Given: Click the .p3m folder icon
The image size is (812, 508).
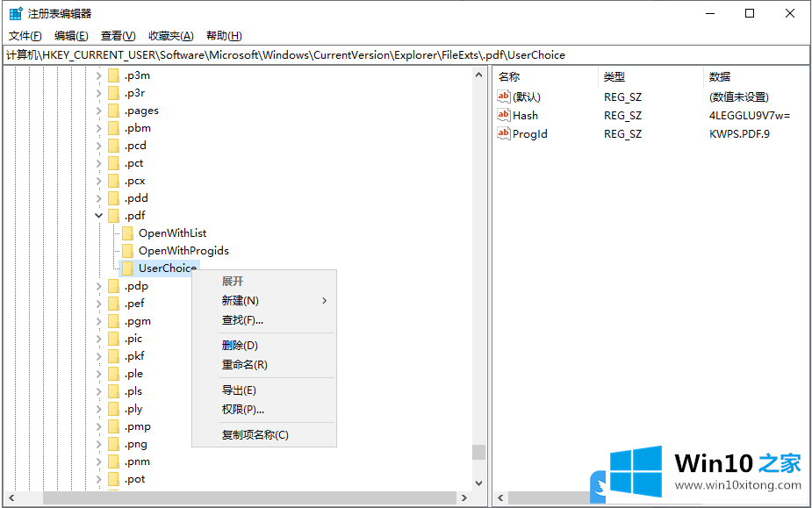Looking at the screenshot, I should click(x=113, y=75).
